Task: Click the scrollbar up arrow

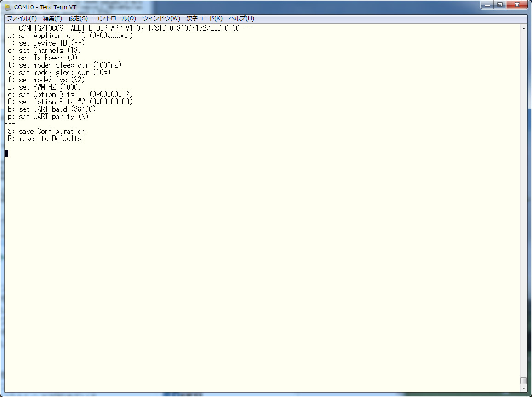Action: click(524, 29)
